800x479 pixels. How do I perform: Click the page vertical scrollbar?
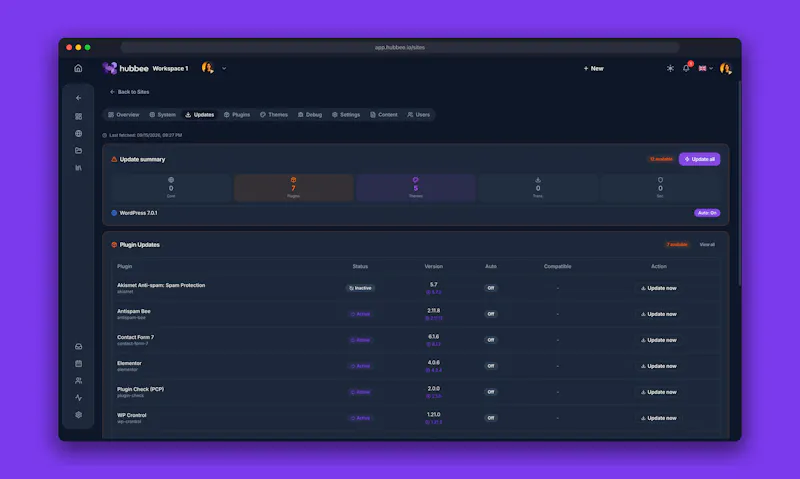point(739,184)
